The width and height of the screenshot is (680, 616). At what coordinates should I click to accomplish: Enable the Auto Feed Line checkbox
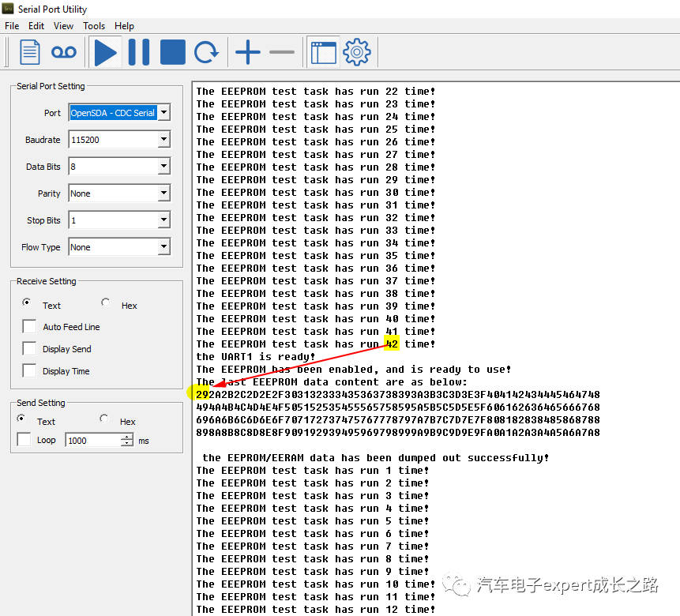click(x=29, y=327)
